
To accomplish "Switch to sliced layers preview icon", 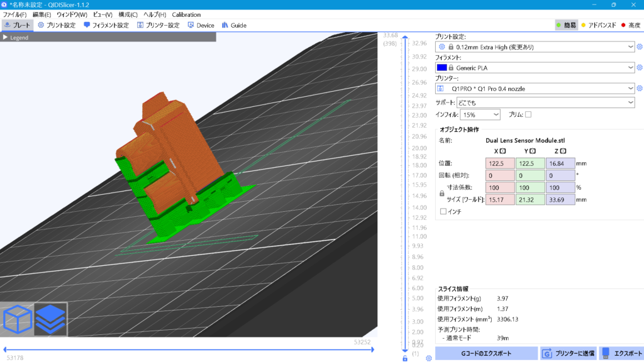I will coord(50,319).
